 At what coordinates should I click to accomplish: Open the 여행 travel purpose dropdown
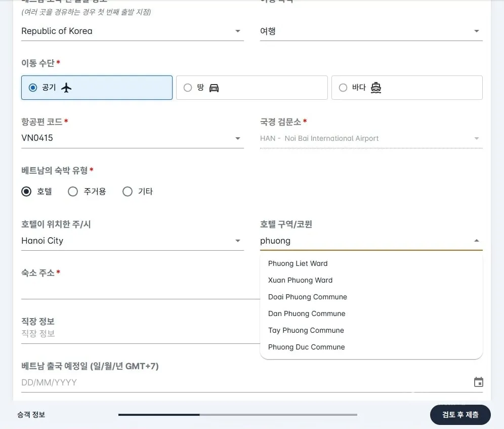pos(371,31)
